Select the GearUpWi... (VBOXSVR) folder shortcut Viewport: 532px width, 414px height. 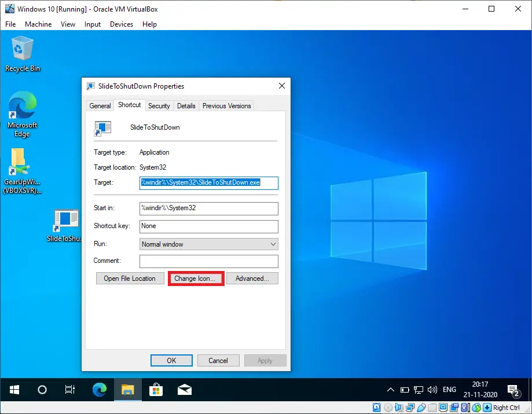[23, 171]
